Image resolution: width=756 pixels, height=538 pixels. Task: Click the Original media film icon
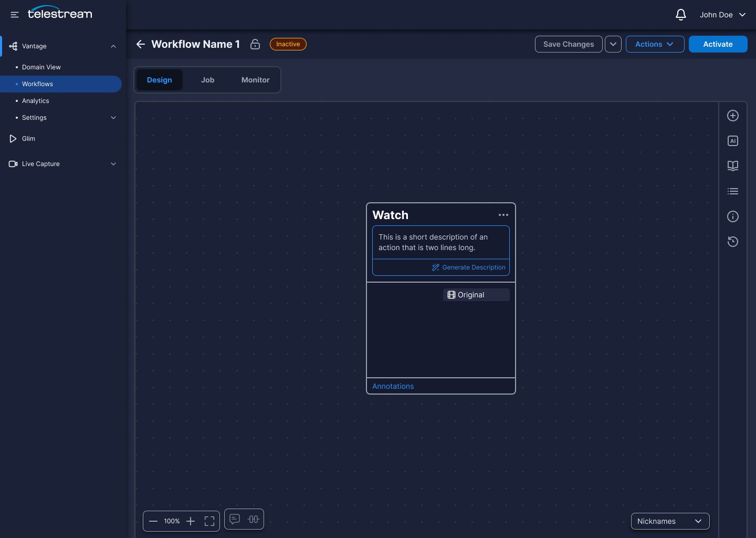tap(451, 295)
